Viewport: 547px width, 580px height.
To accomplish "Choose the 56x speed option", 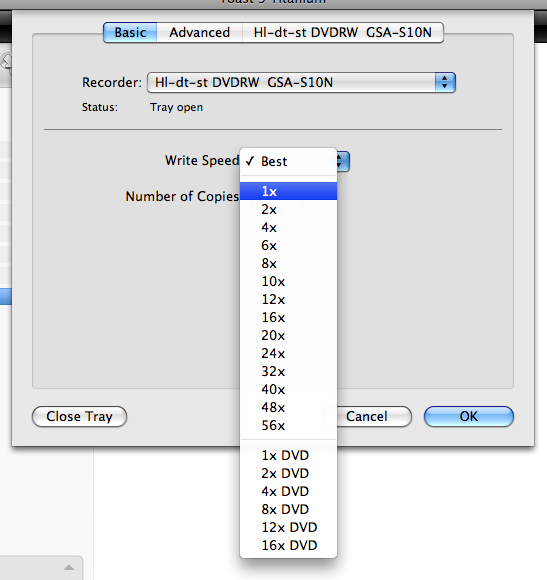I will coord(288,425).
